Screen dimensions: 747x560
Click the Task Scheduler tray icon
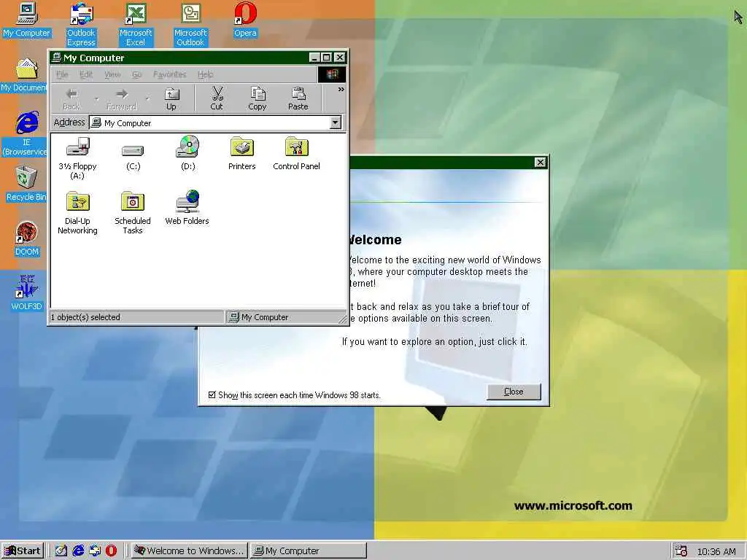[681, 551]
